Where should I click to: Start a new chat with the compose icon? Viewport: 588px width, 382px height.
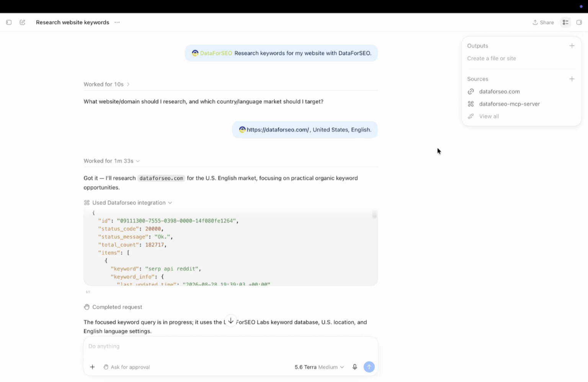pyautogui.click(x=23, y=22)
